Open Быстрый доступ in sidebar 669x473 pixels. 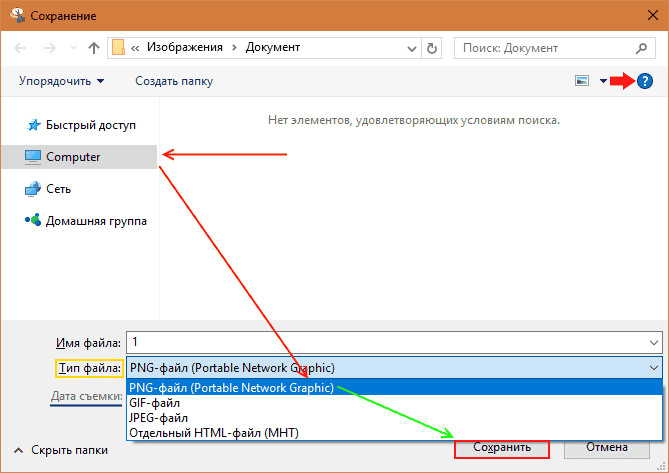[90, 125]
